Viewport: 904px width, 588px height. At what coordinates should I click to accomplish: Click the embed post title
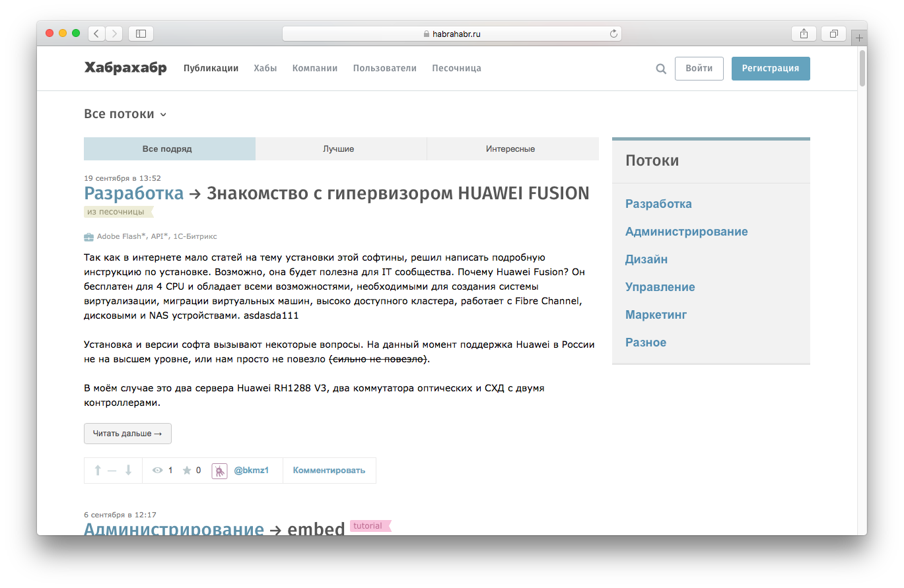(316, 528)
